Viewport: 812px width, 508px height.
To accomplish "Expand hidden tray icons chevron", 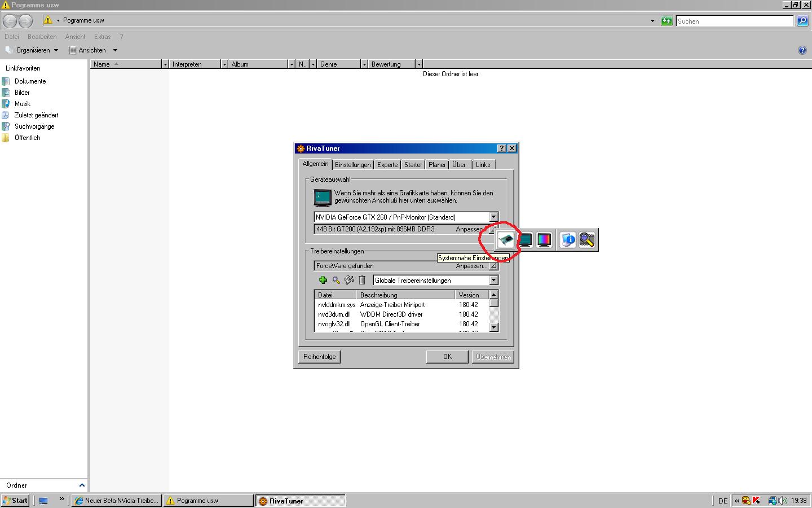I will point(736,501).
